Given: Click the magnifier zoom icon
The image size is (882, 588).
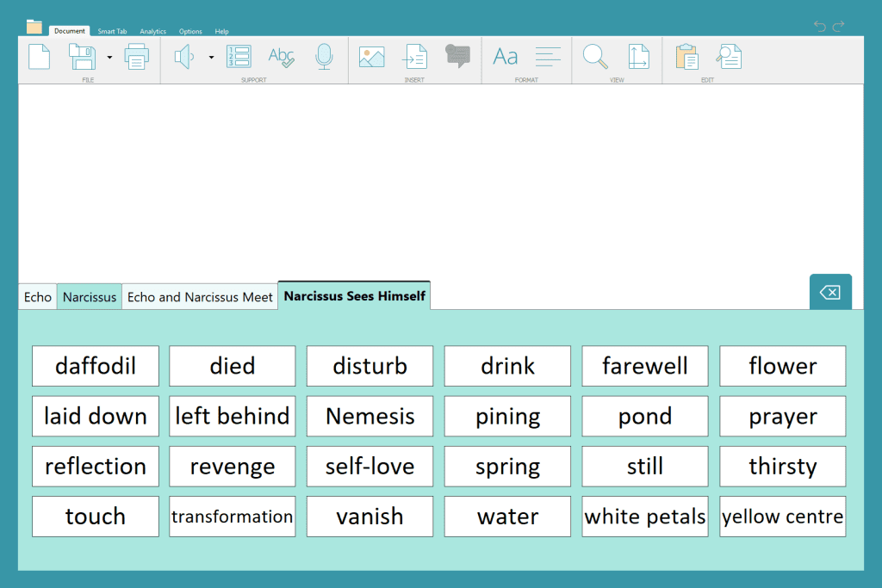Looking at the screenshot, I should tap(595, 57).
